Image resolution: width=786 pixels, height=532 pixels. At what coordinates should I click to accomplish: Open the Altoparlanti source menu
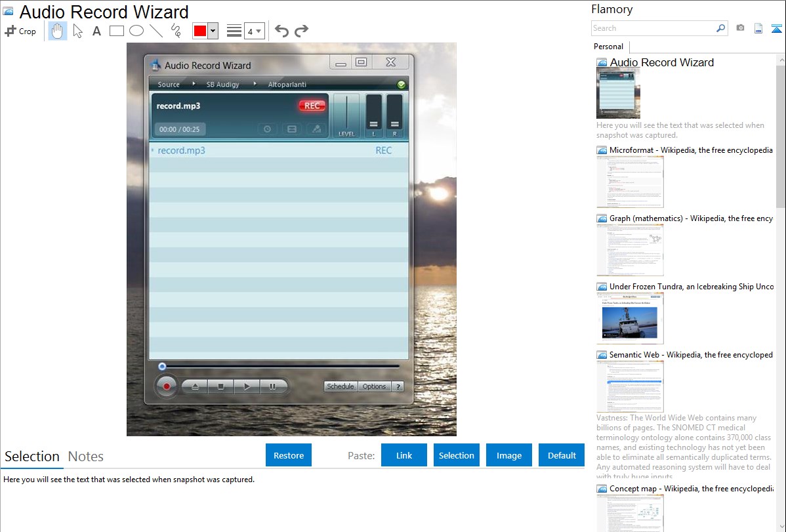click(287, 84)
